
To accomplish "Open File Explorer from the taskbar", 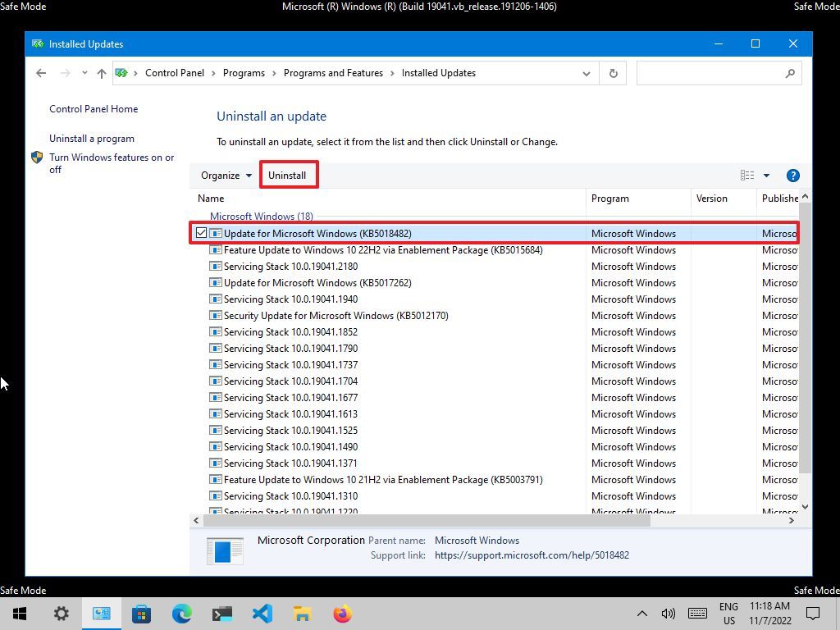I will [301, 613].
